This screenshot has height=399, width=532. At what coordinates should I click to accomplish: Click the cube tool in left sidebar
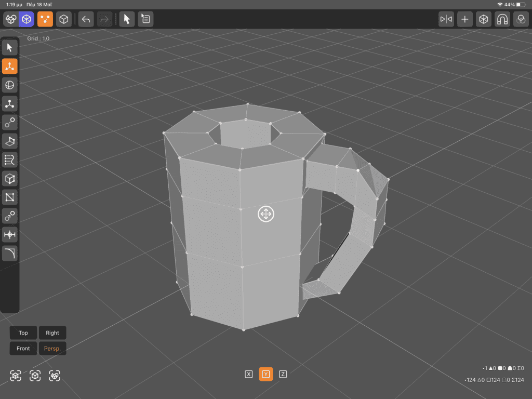click(x=10, y=179)
